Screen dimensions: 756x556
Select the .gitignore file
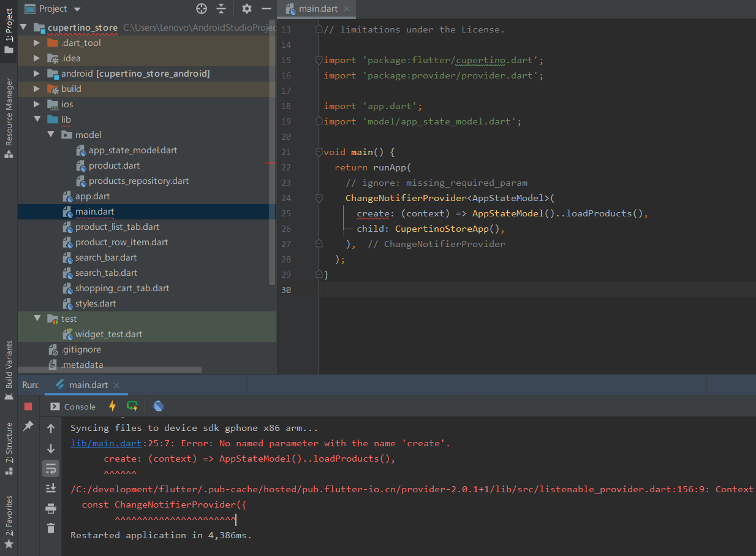[81, 349]
